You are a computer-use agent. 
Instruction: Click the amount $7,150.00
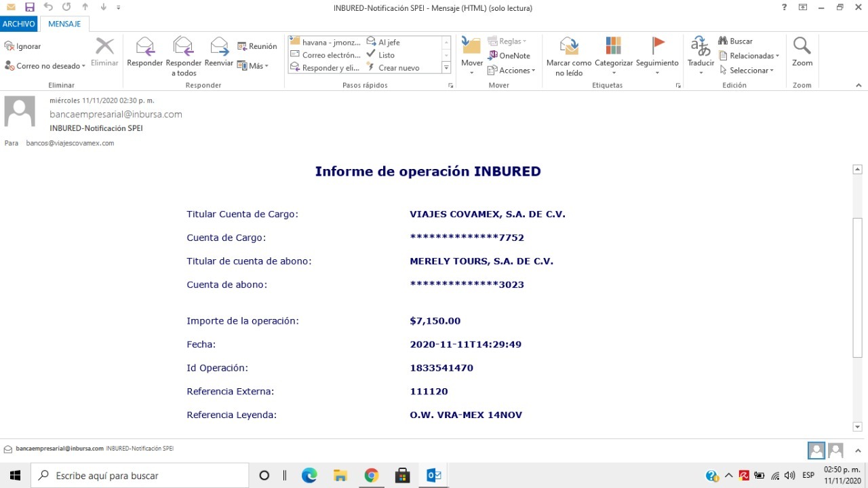coord(435,321)
